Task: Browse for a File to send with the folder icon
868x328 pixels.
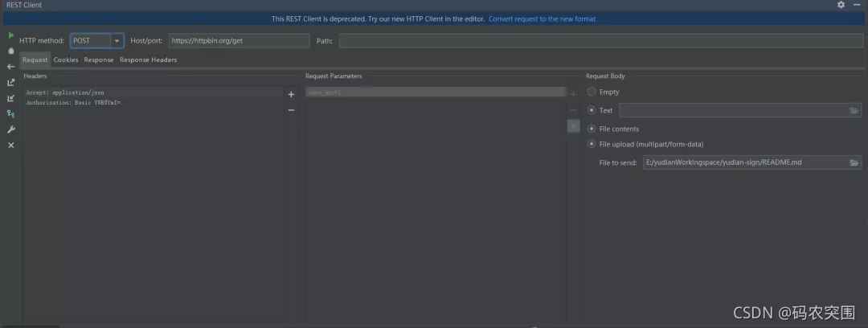Action: (854, 162)
